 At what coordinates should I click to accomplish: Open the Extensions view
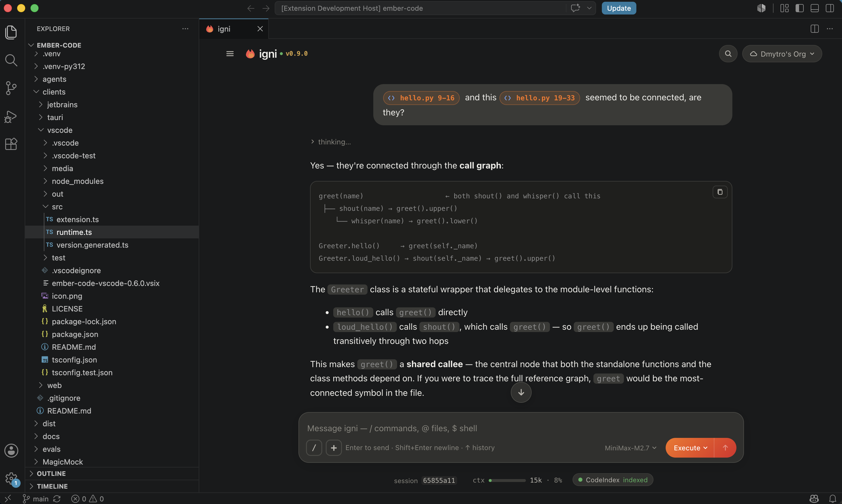point(11,144)
